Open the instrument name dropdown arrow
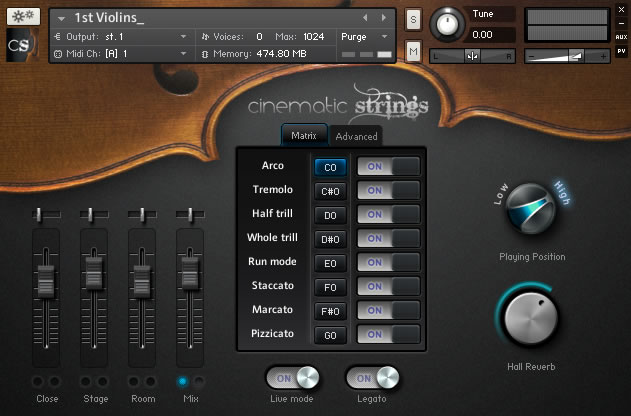The height and width of the screenshot is (416, 631). pyautogui.click(x=61, y=19)
